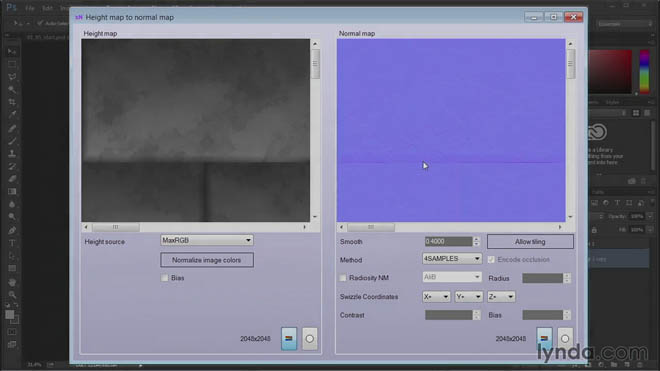Select the Move tool in Photoshop toolbar
Screen dimensions: 660x371
[12, 51]
